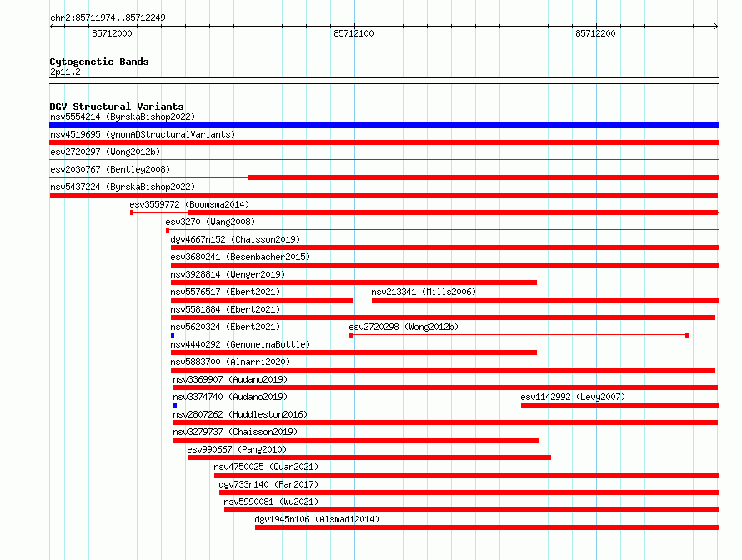Click the left end marker of esv2720298
The image size is (742, 560).
(351, 335)
